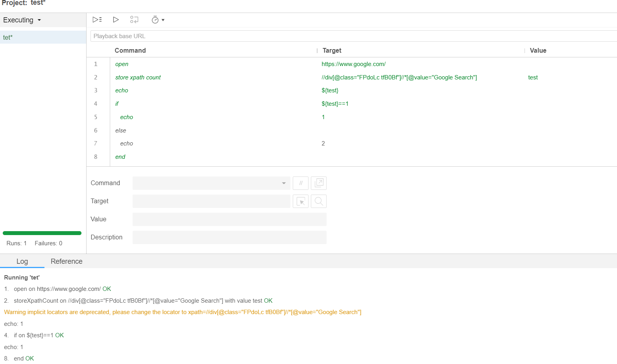The width and height of the screenshot is (617, 364).
Task: Focus the Playback base URL field
Action: click(353, 36)
